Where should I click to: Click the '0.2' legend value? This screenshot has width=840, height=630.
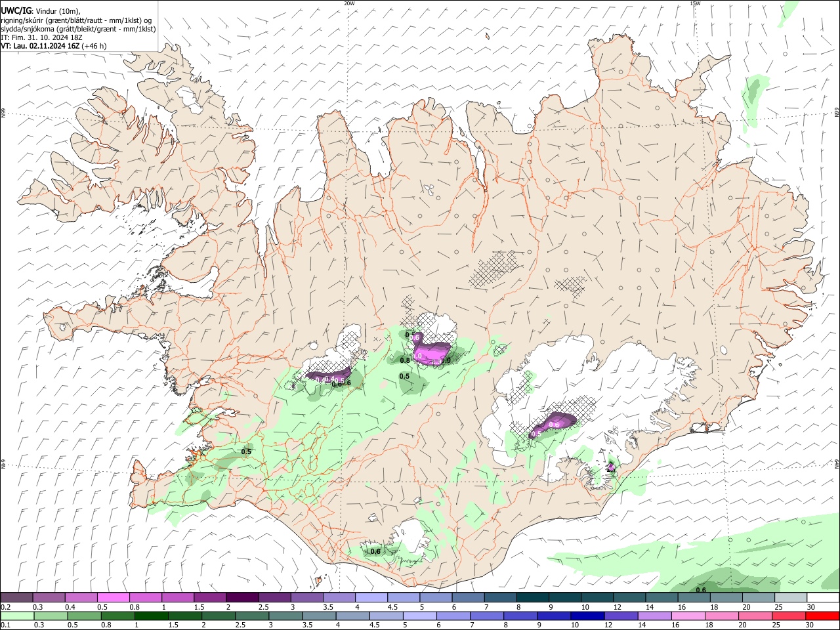click(x=6, y=607)
